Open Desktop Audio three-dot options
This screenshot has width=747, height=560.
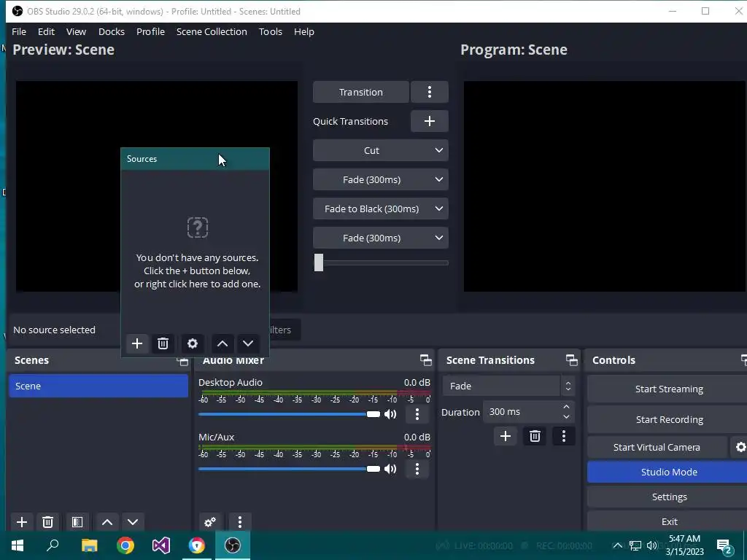click(417, 414)
